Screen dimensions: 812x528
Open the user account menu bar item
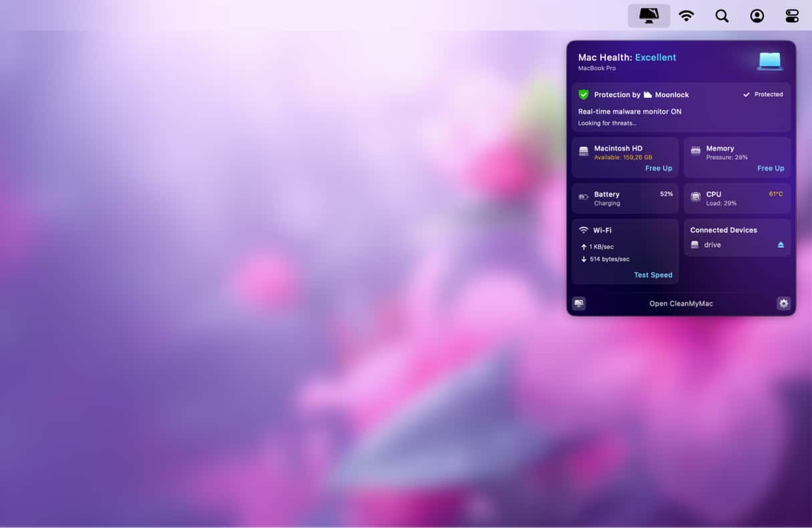[757, 15]
